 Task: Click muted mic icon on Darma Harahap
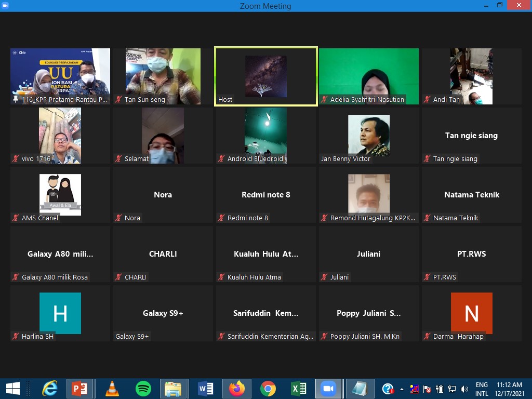pos(428,337)
